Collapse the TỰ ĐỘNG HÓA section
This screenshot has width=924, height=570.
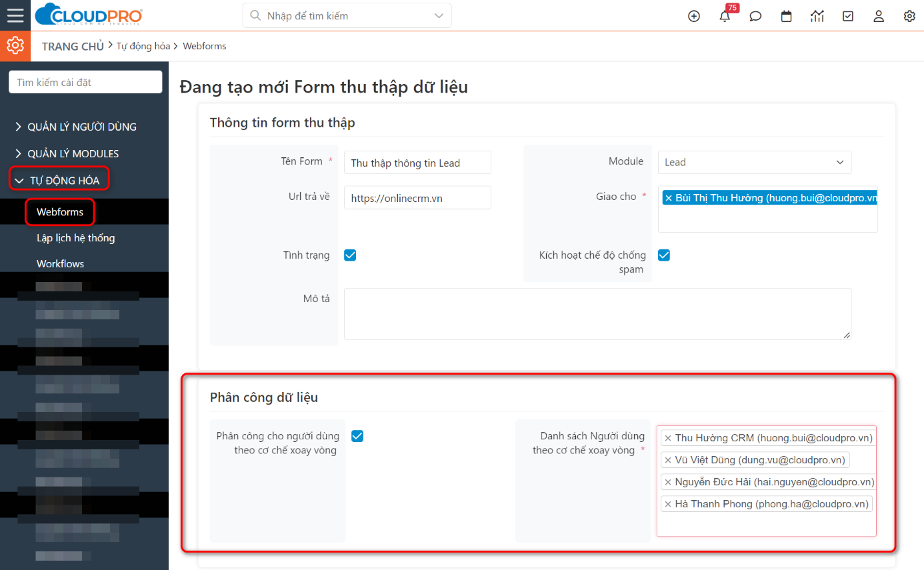[x=60, y=180]
